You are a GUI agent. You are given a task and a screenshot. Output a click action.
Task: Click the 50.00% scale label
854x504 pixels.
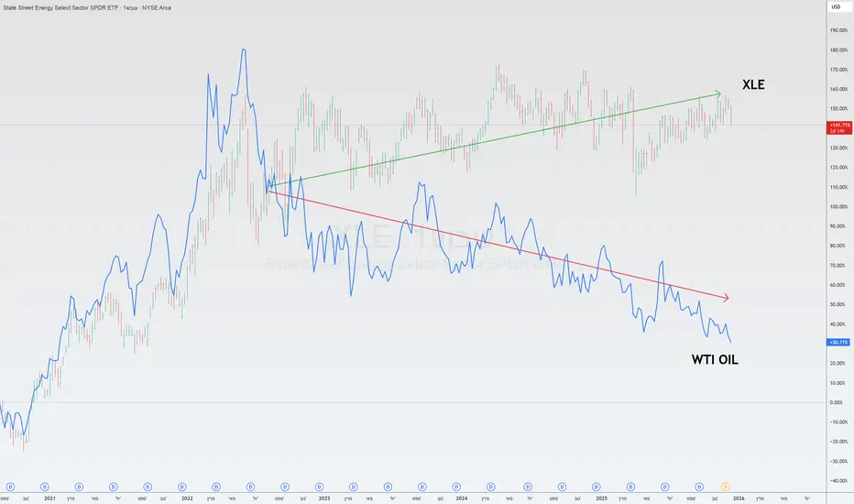pos(838,304)
